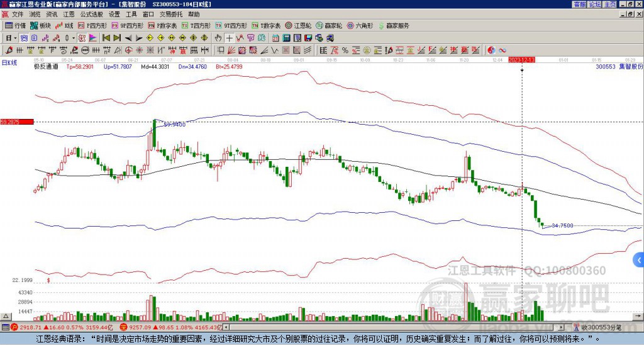Click the red 59.2875 price marker
The height and width of the screenshot is (345, 644).
coord(17,122)
